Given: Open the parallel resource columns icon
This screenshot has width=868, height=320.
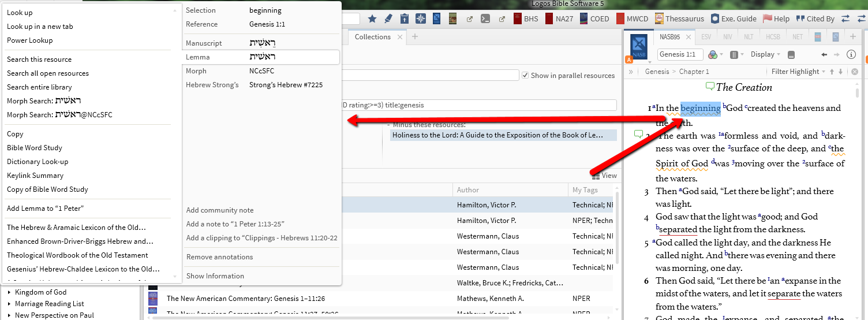Looking at the screenshot, I should point(734,54).
